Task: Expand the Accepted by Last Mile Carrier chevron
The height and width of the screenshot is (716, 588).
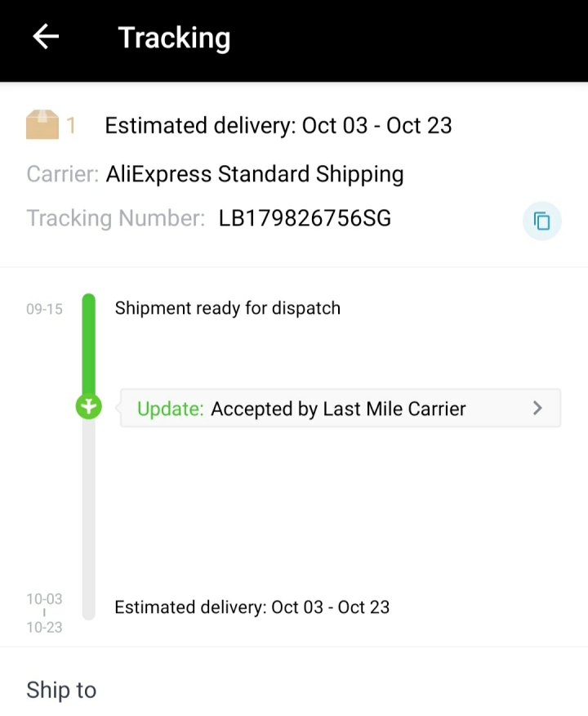Action: (x=538, y=408)
